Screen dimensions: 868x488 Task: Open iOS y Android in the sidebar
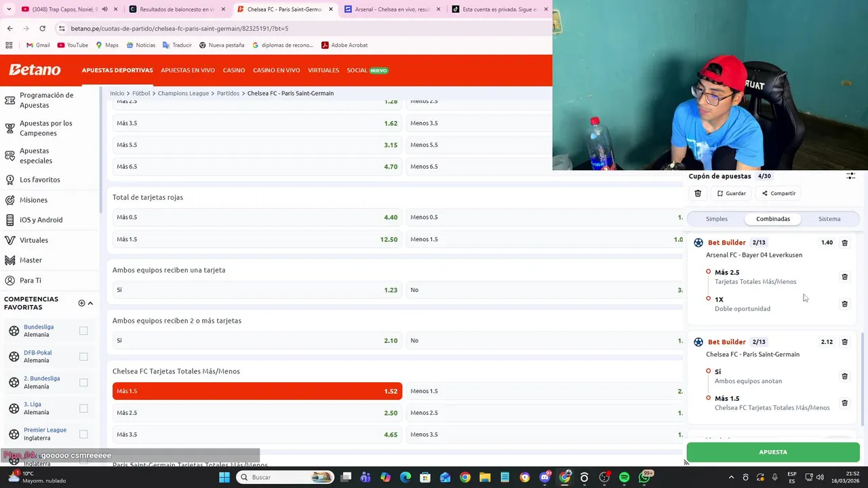point(41,220)
